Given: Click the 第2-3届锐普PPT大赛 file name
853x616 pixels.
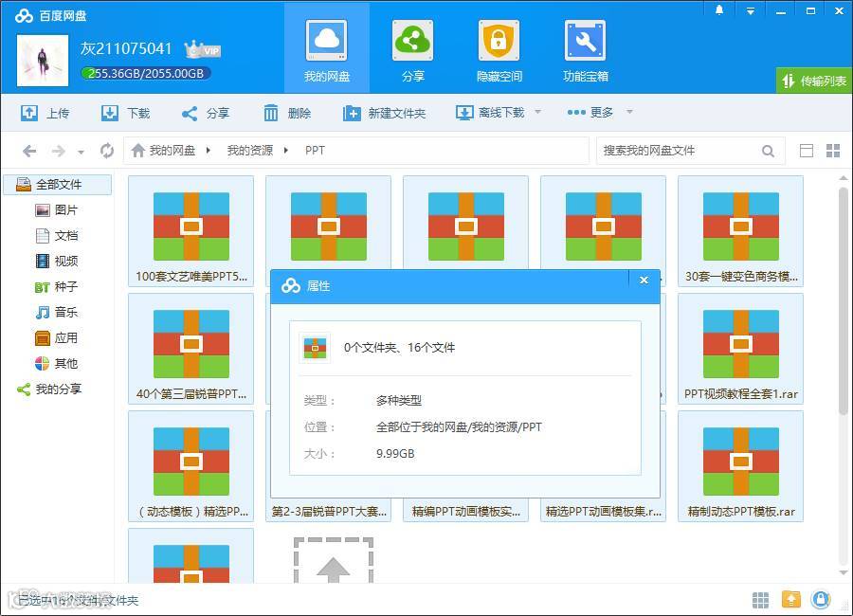Looking at the screenshot, I should click(329, 512).
